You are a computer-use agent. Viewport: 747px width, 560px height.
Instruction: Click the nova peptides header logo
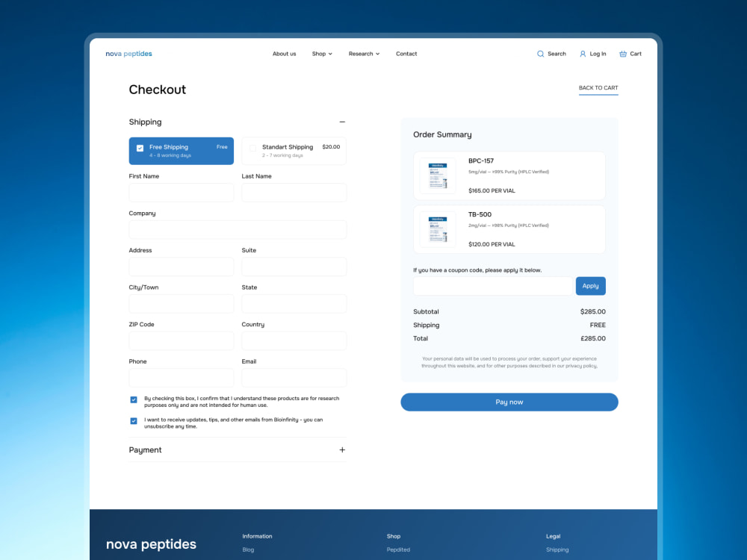point(128,54)
